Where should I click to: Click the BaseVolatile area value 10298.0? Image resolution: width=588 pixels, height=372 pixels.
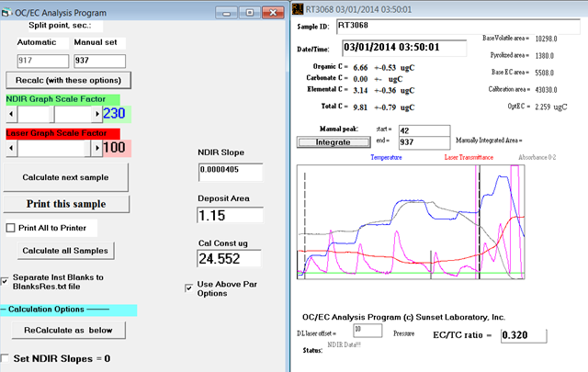point(546,39)
